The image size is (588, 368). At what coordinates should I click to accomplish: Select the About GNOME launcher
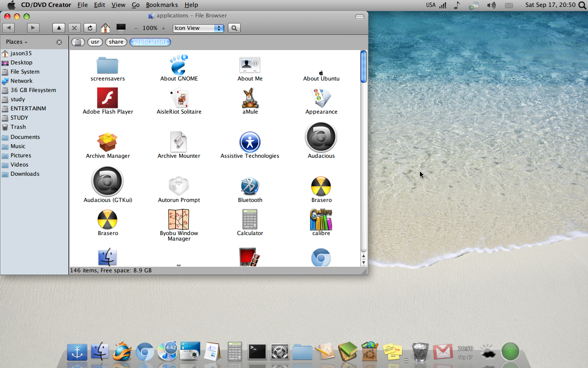pyautogui.click(x=179, y=64)
